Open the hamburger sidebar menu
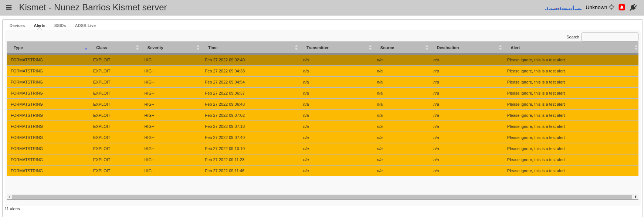This screenshot has height=221, width=644. (x=9, y=7)
